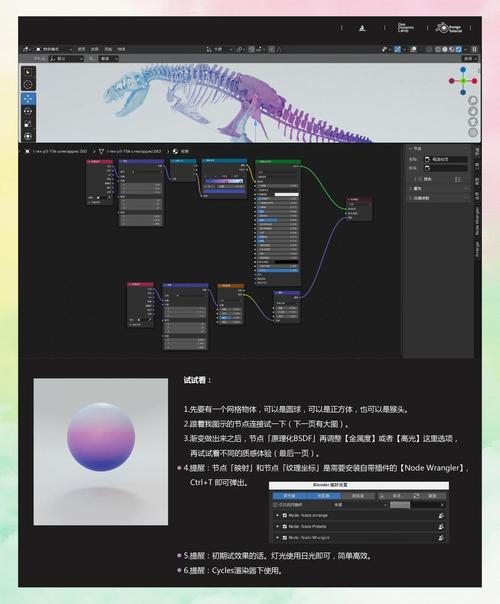Viewport: 500px width, 604px height.
Task: Click the world shader icon in node breadcrumb
Action: [176, 151]
